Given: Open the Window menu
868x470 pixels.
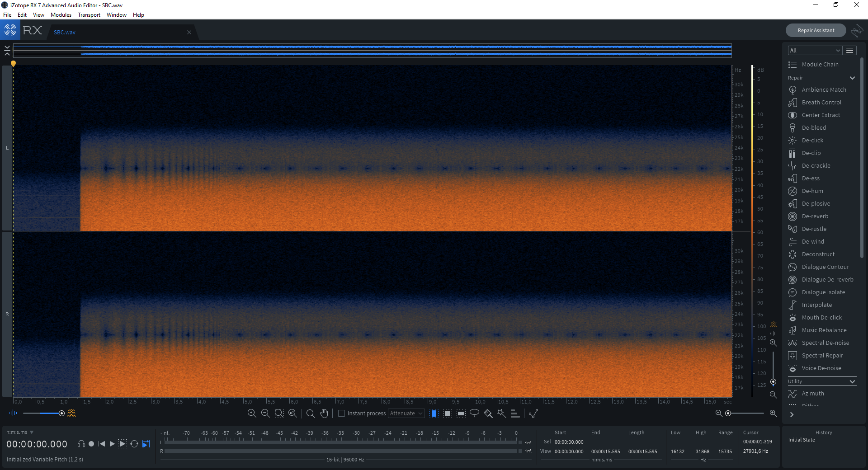Looking at the screenshot, I should coord(117,15).
